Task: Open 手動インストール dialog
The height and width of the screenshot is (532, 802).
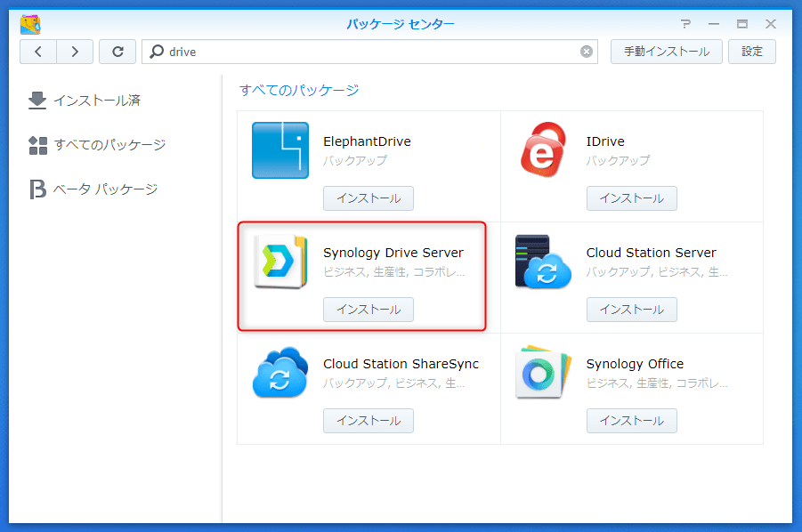Action: click(667, 52)
